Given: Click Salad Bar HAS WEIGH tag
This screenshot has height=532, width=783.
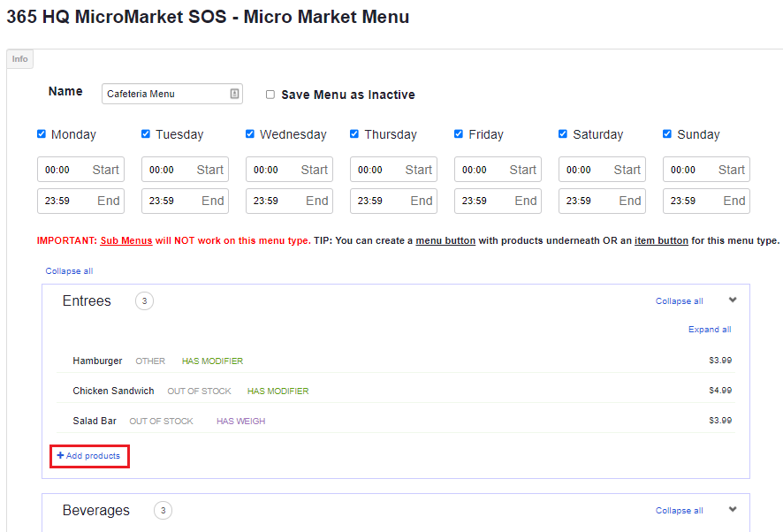Looking at the screenshot, I should [x=240, y=422].
